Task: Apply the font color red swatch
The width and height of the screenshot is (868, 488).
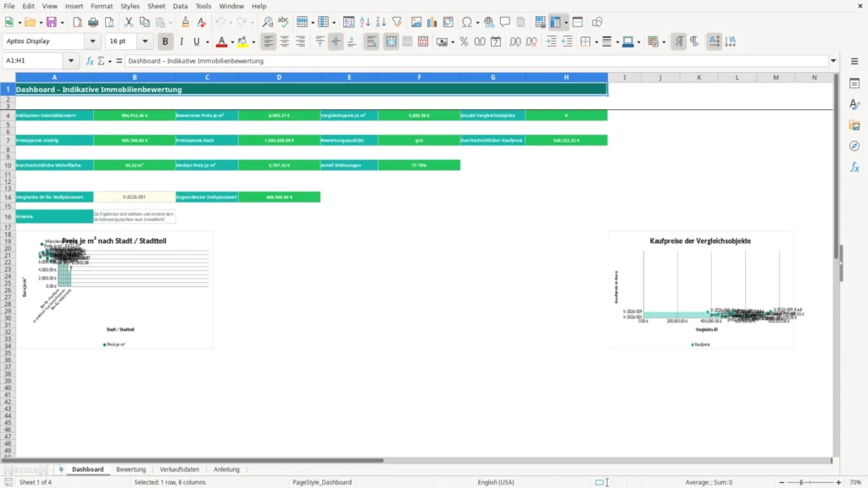Action: click(x=221, y=42)
